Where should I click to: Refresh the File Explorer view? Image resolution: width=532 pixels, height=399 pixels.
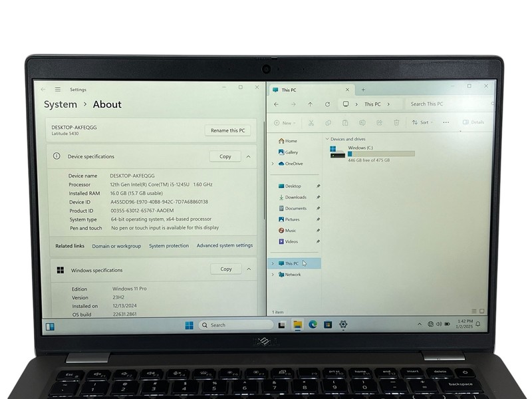click(327, 104)
